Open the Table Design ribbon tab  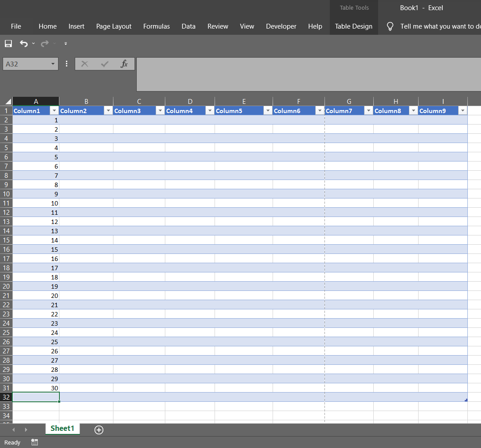[353, 26]
